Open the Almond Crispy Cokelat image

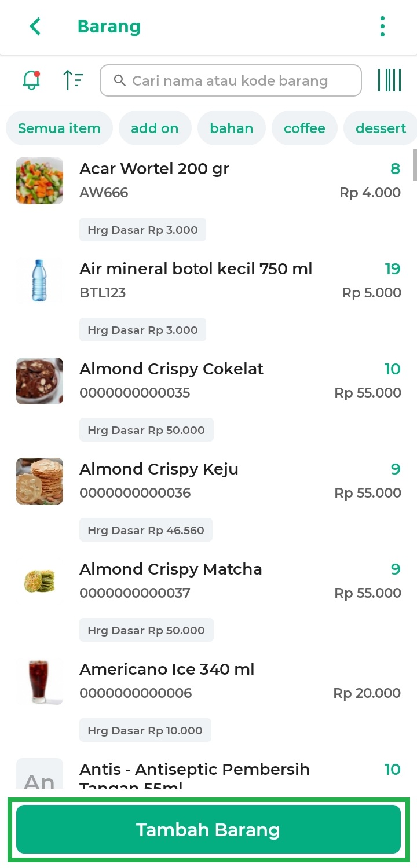[x=39, y=381]
